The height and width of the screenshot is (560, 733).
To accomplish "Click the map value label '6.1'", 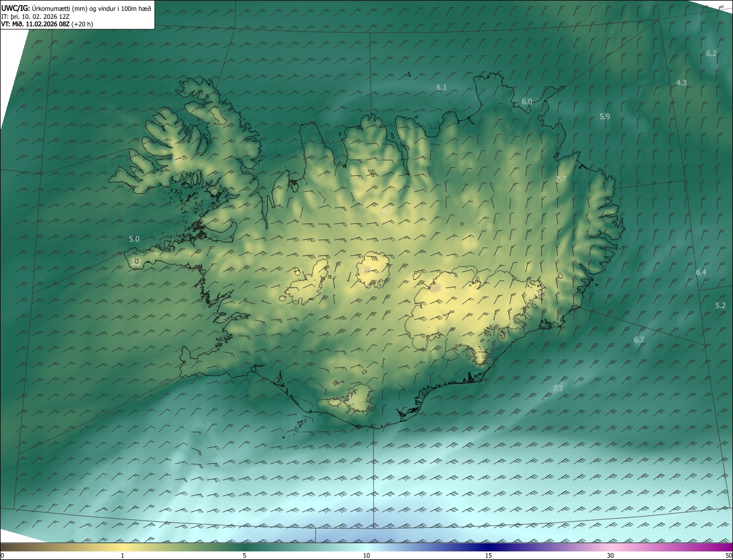I will [x=442, y=87].
